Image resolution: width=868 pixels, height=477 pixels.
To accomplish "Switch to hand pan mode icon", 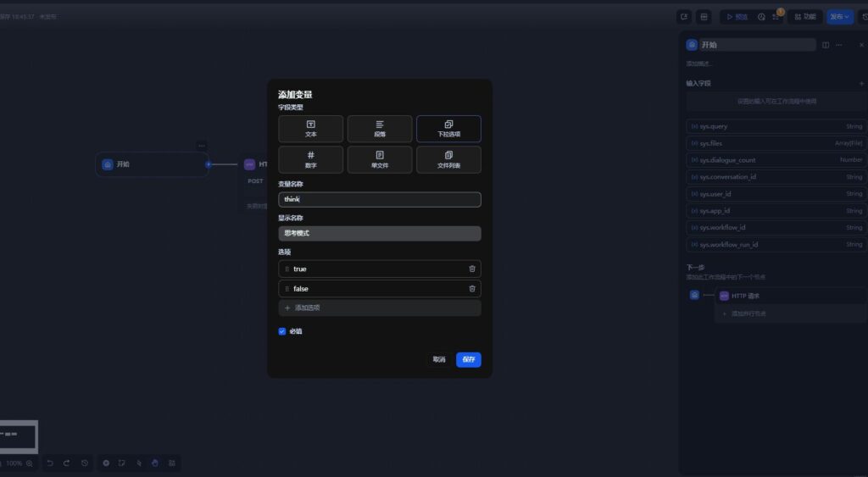I will [155, 463].
